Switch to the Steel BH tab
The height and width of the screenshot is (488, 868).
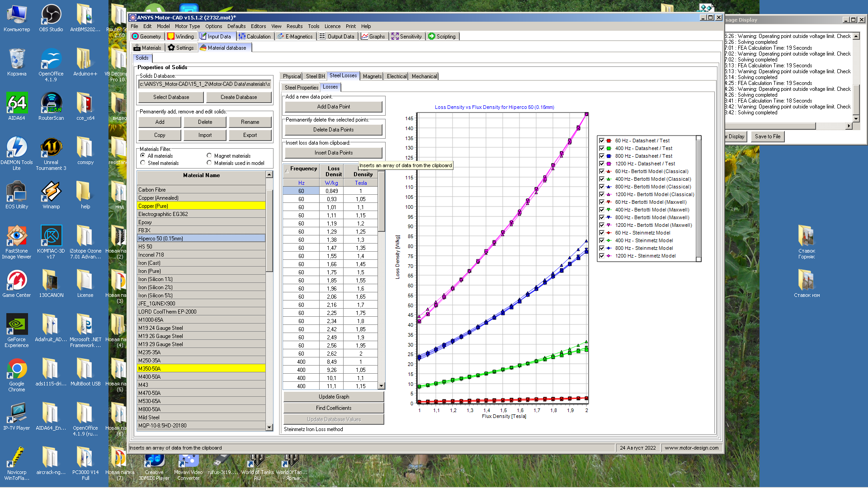(315, 76)
